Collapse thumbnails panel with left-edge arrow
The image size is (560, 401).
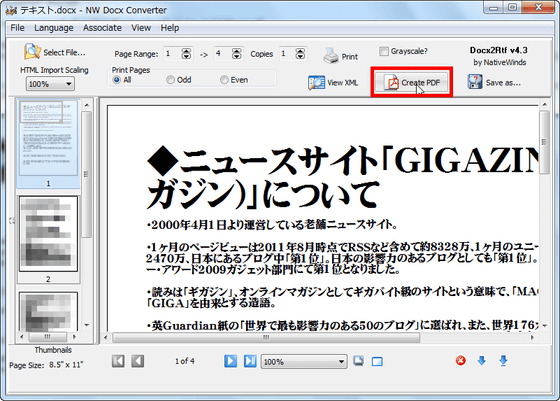[x=12, y=221]
